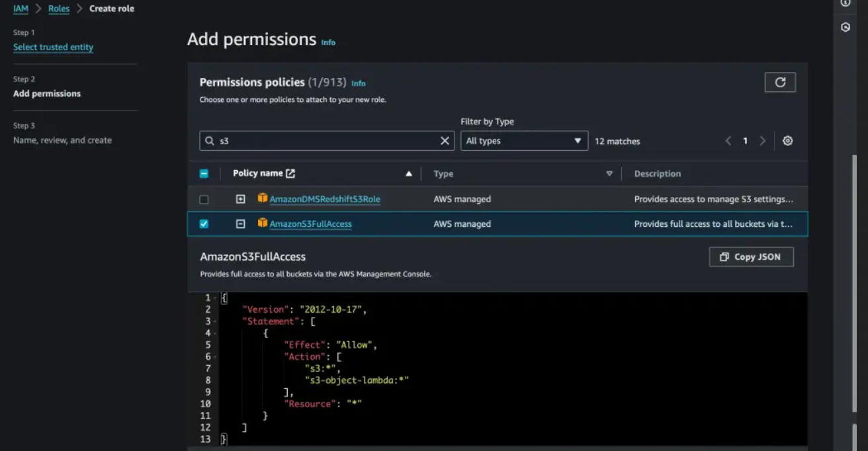The height and width of the screenshot is (451, 868).
Task: Click the Policy name column header
Action: (x=258, y=173)
